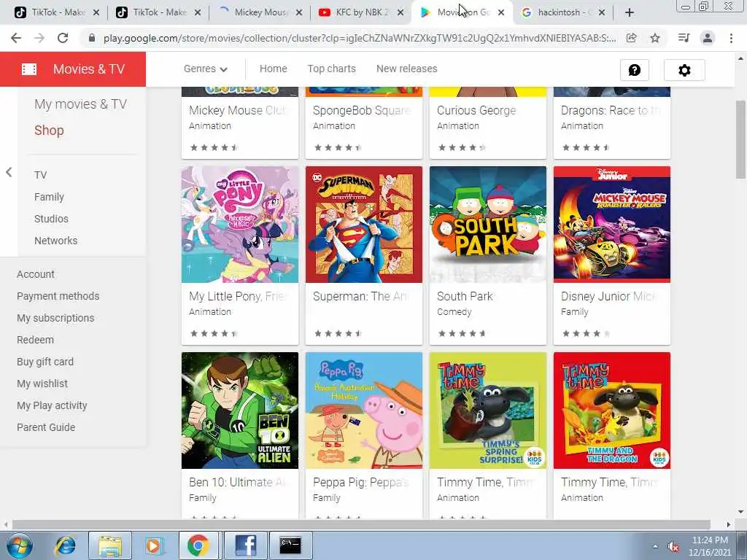
Task: Close the KFC by NBK YouTube tab
Action: pyautogui.click(x=400, y=13)
